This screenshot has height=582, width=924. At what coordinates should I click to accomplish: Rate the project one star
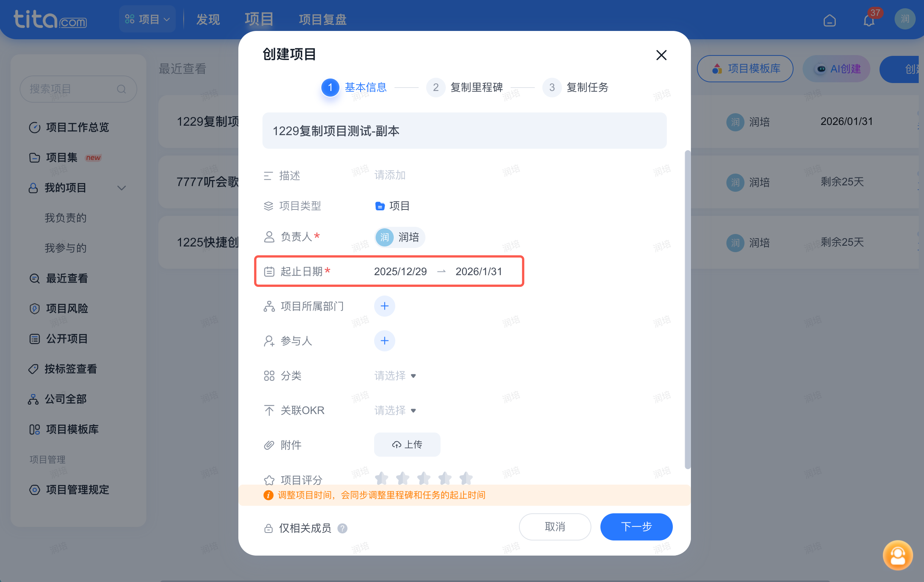click(x=381, y=478)
